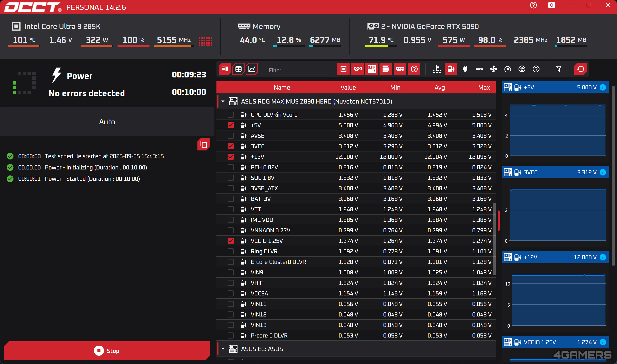Filter by temperature sensors icon
Viewport: 617px width, 364px height.
(x=437, y=69)
